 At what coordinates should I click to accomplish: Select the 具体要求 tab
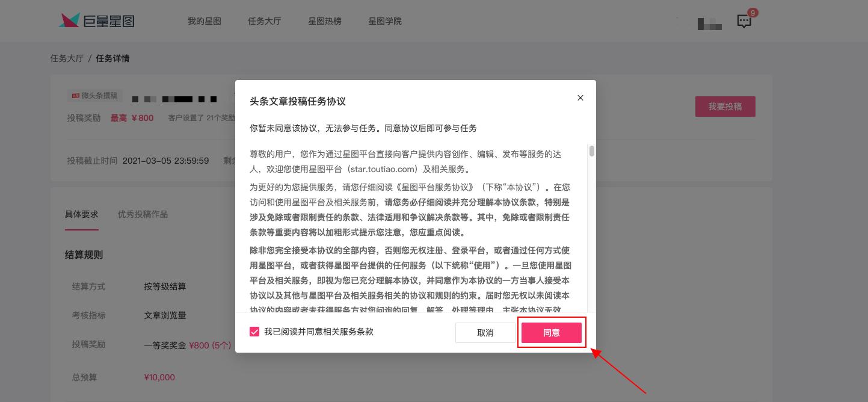81,214
